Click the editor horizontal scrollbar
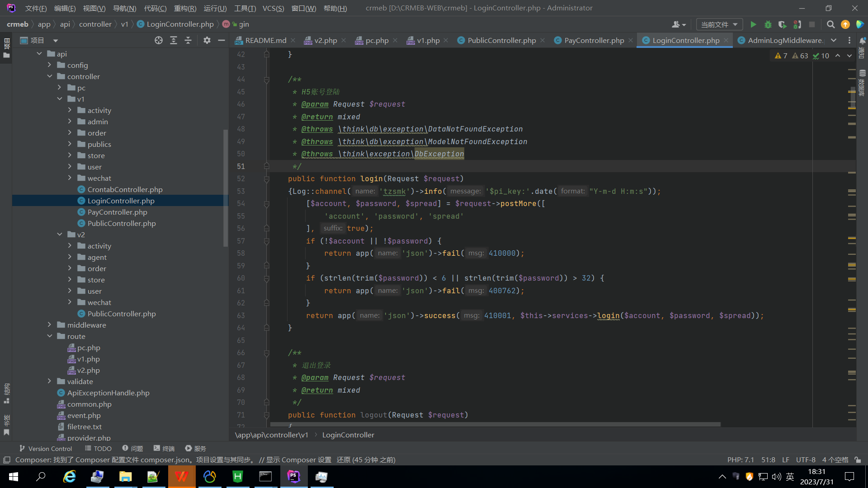 coord(495,424)
